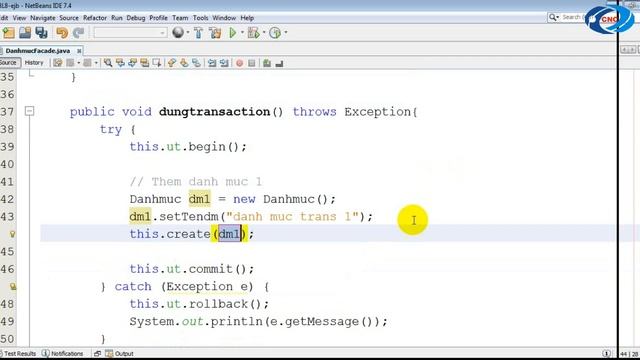Open the project configuration combo box
The image size is (640, 360).
[130, 33]
